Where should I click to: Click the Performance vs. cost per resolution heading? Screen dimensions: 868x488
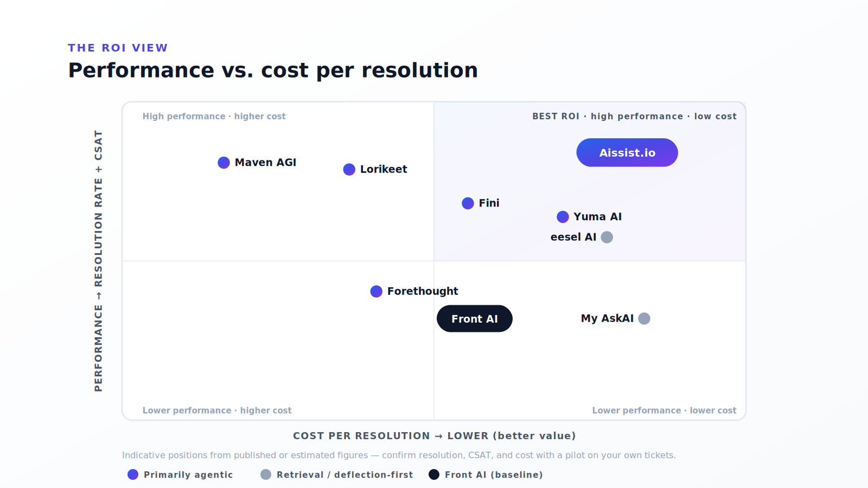tap(273, 70)
